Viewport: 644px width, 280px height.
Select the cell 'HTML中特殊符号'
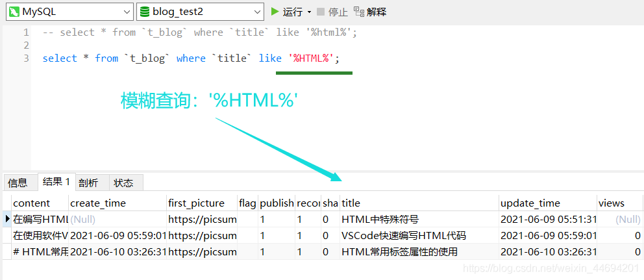pos(419,220)
